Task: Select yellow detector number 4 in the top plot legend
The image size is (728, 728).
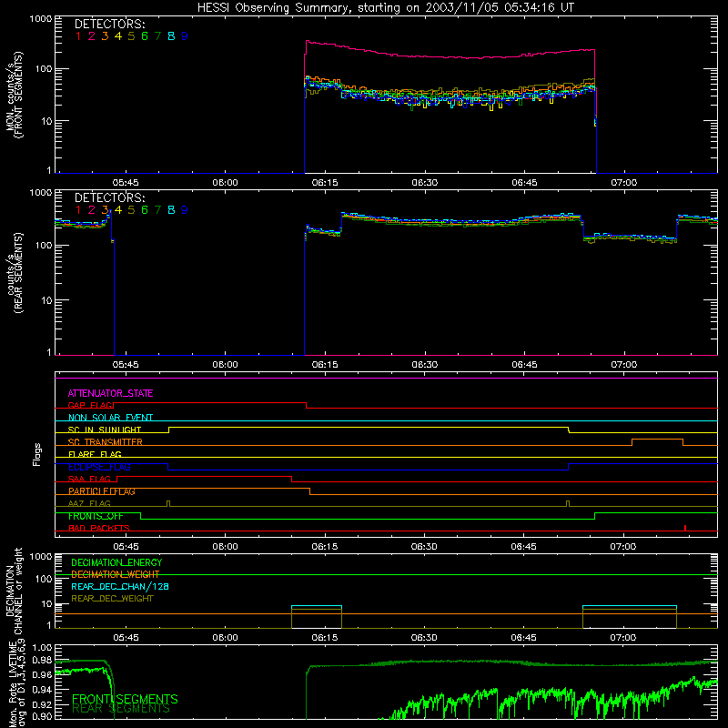Action: [118, 36]
